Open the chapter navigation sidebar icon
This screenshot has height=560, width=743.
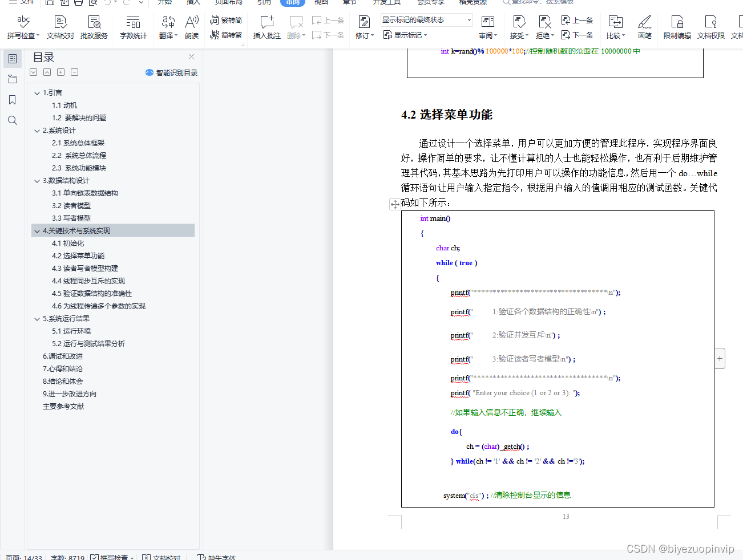[x=13, y=79]
